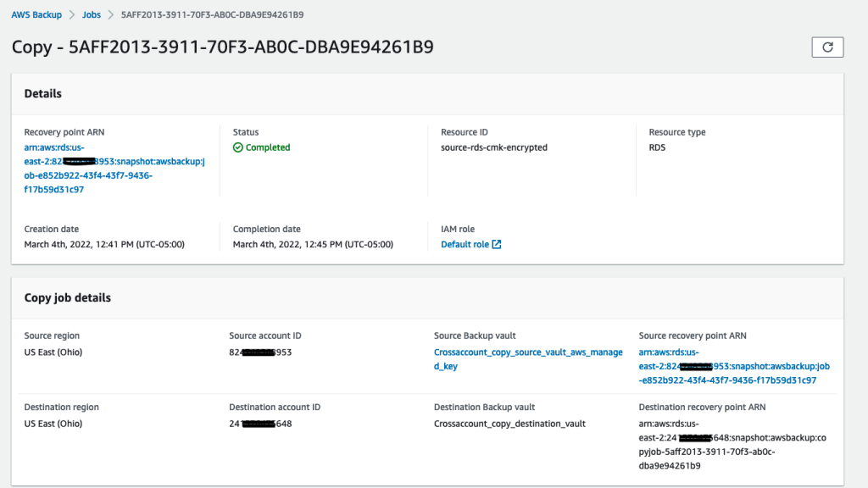Click the Resource type RDS value
This screenshot has height=488, width=868.
pos(655,147)
